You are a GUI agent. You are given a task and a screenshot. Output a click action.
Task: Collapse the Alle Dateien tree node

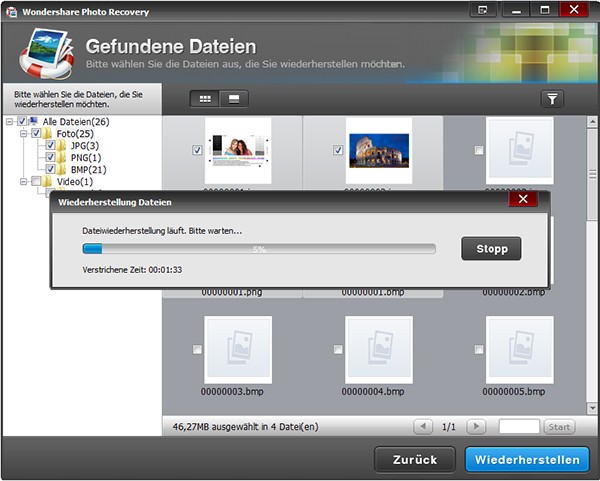(x=10, y=121)
